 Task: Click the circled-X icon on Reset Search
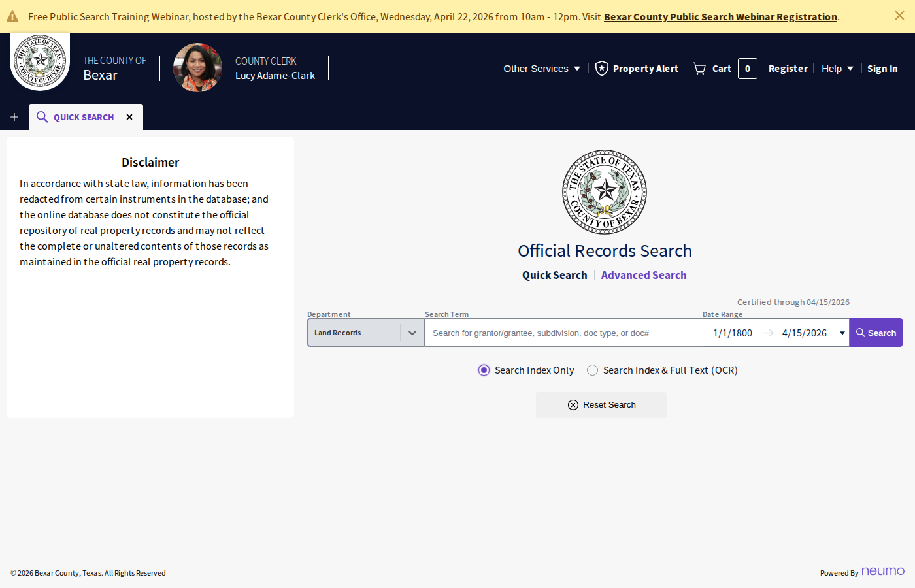[573, 405]
